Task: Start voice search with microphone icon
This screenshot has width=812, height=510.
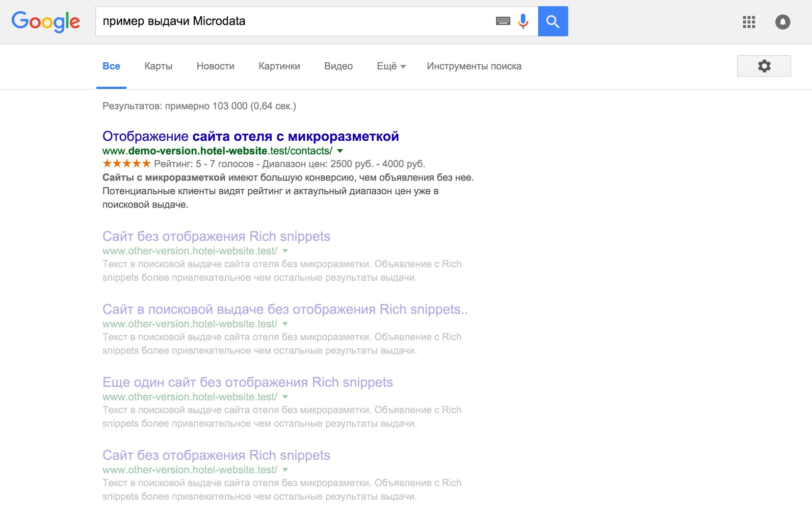Action: click(x=523, y=21)
